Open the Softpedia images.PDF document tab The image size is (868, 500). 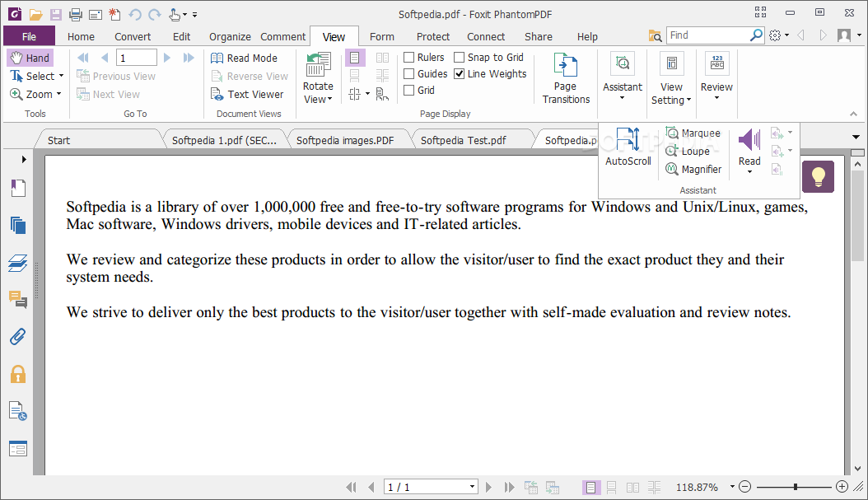click(345, 140)
